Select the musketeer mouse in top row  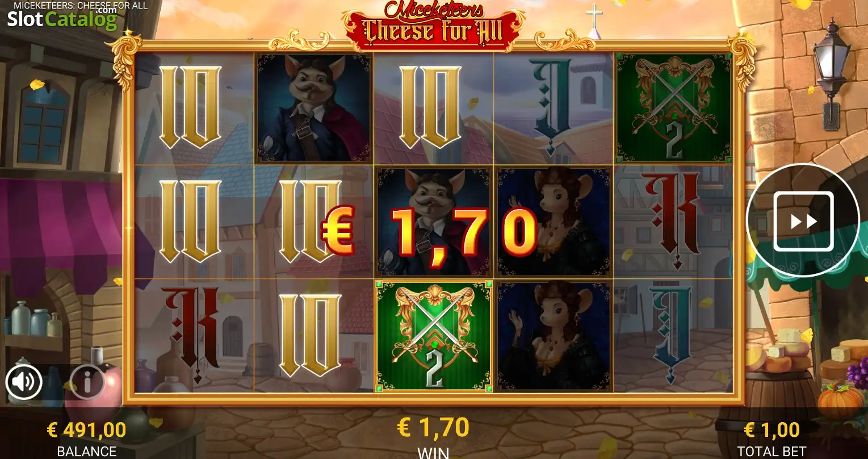pyautogui.click(x=313, y=108)
